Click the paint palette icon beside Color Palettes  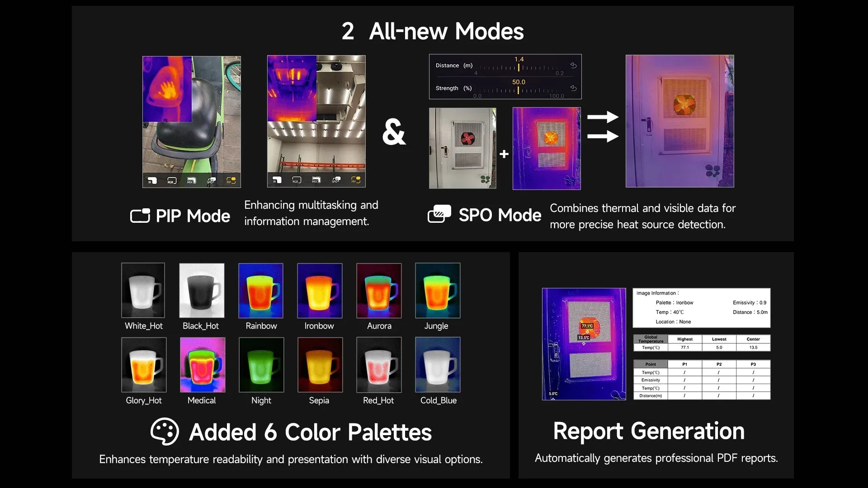165,432
